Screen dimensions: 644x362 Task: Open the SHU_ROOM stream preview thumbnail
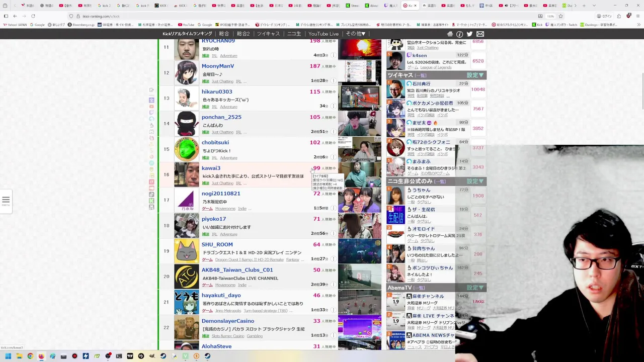pyautogui.click(x=359, y=251)
